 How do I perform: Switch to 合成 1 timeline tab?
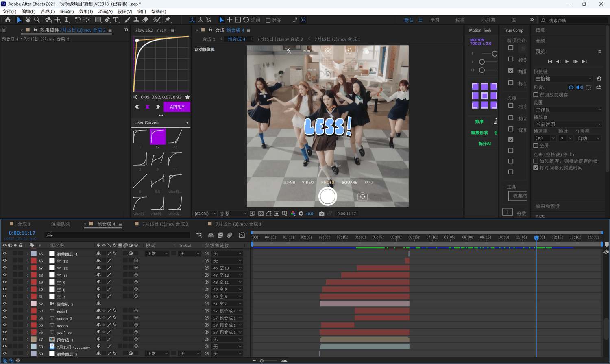tap(24, 224)
